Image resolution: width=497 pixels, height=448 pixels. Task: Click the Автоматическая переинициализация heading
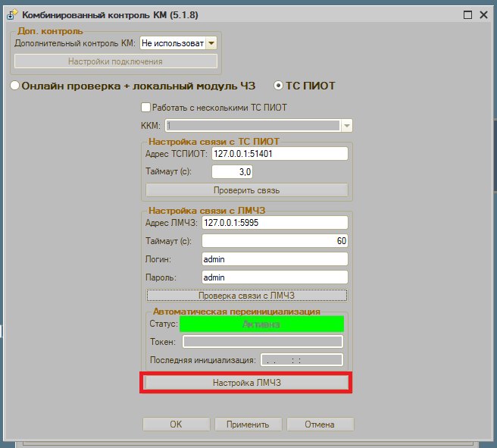click(236, 312)
